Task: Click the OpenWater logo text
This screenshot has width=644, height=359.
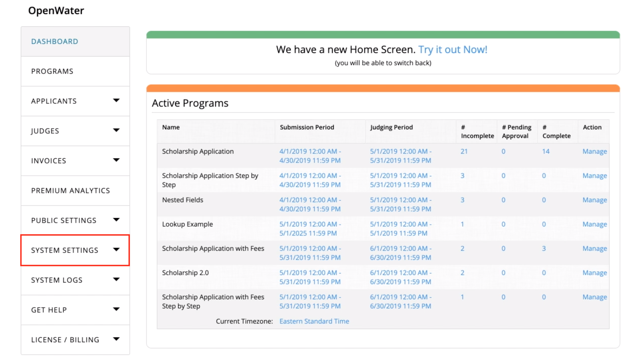Action: [56, 11]
